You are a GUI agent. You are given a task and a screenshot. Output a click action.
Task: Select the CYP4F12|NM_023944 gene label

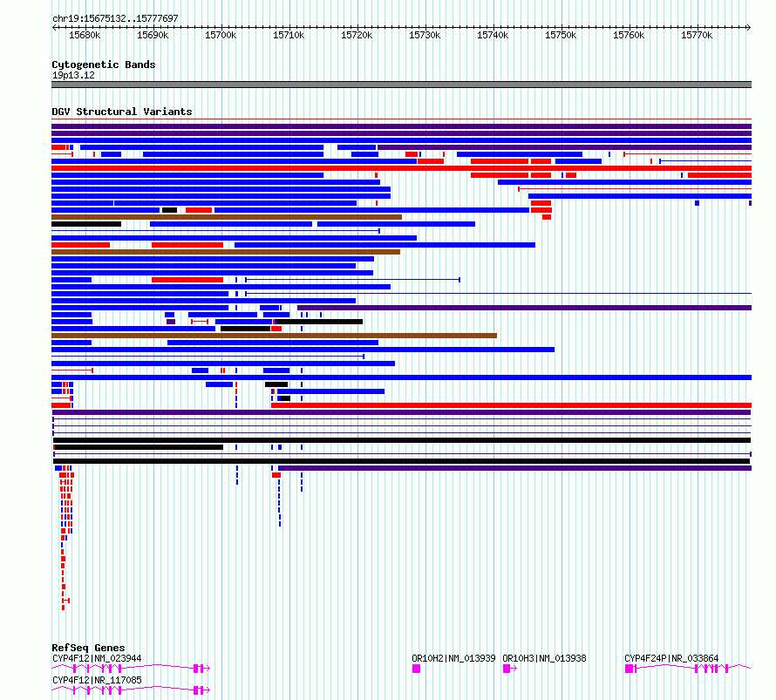(x=97, y=658)
